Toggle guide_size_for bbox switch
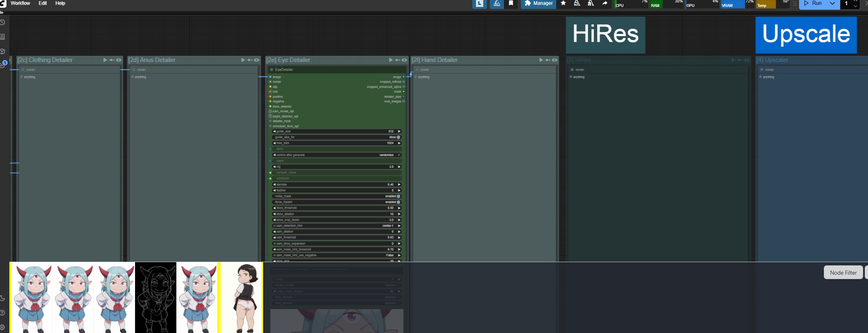The height and width of the screenshot is (333, 868). 336,137
